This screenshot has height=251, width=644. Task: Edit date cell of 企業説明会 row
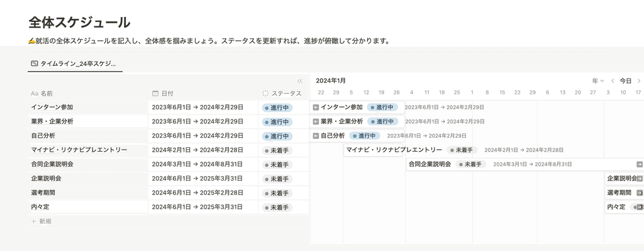[x=203, y=179]
